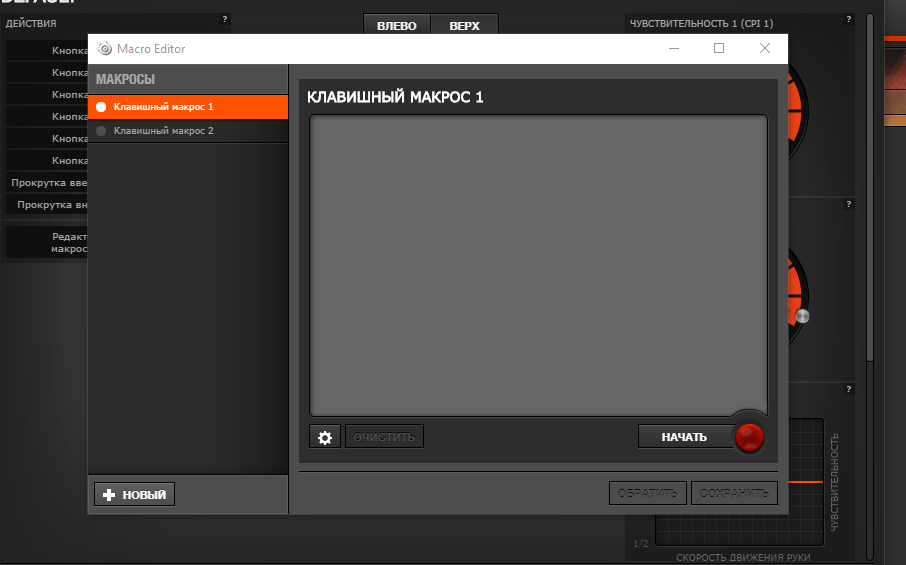The height and width of the screenshot is (565, 906).
Task: Open help for ЧУВСТВИТЕЛЬНОСТЬ 1 panel
Action: click(848, 19)
